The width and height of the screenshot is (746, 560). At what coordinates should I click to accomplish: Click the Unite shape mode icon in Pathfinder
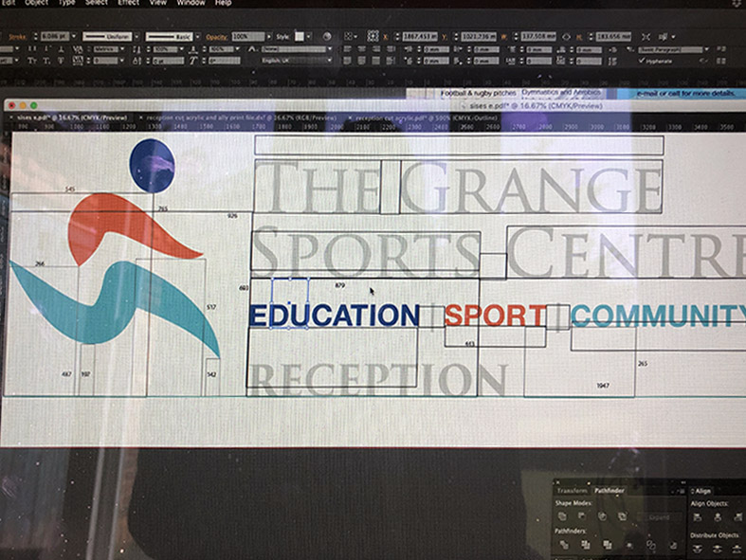tap(562, 516)
